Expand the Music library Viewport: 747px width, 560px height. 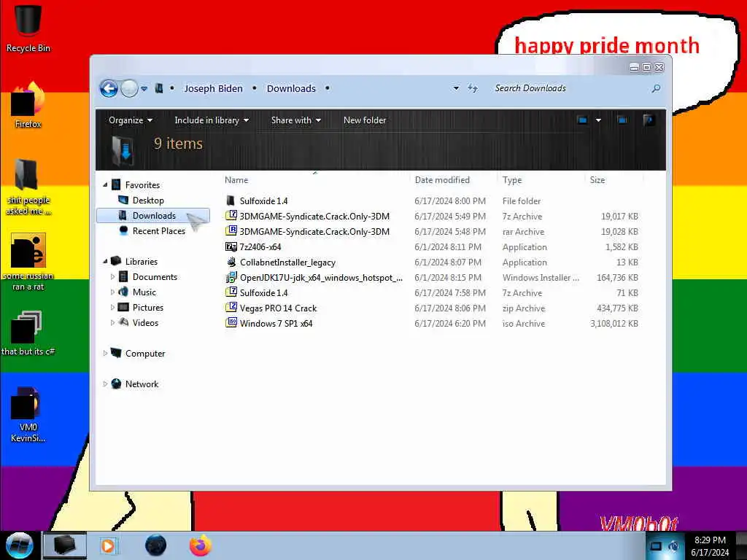click(x=112, y=292)
